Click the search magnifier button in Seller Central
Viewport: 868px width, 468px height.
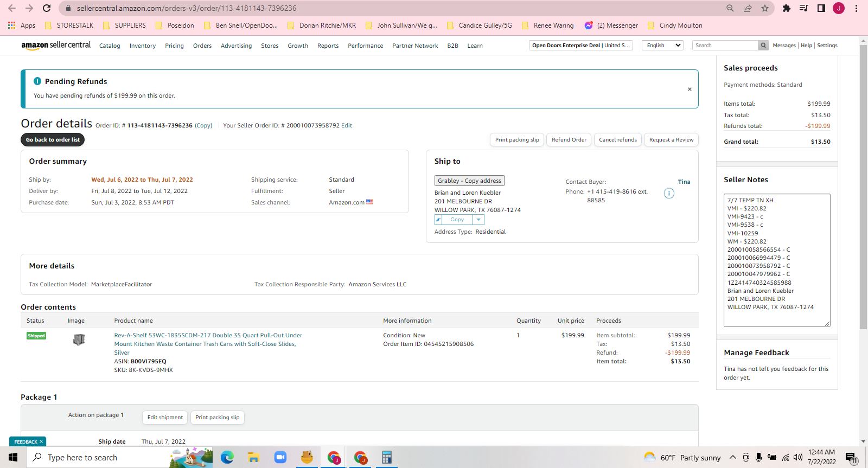click(x=763, y=46)
